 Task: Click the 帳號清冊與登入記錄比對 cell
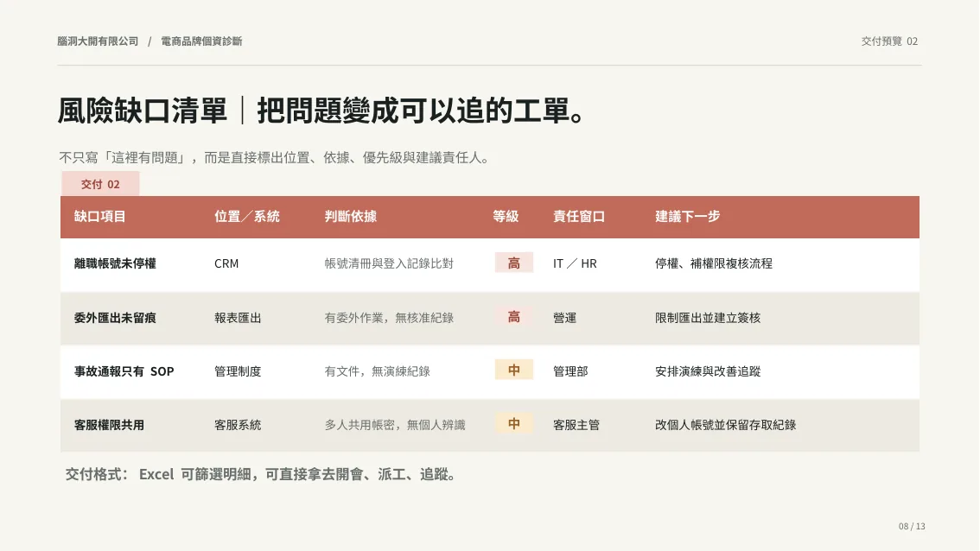(x=389, y=263)
